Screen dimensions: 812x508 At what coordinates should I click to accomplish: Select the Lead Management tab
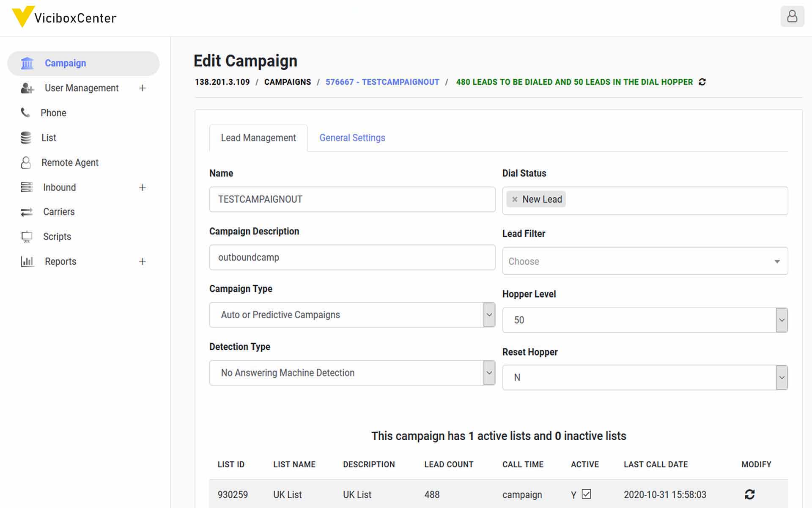click(x=258, y=138)
